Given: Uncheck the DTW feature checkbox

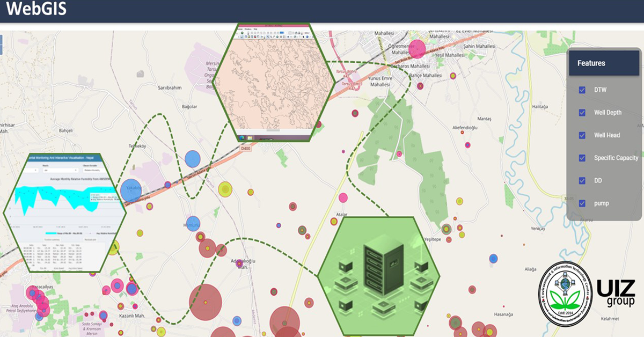Looking at the screenshot, I should click(582, 90).
